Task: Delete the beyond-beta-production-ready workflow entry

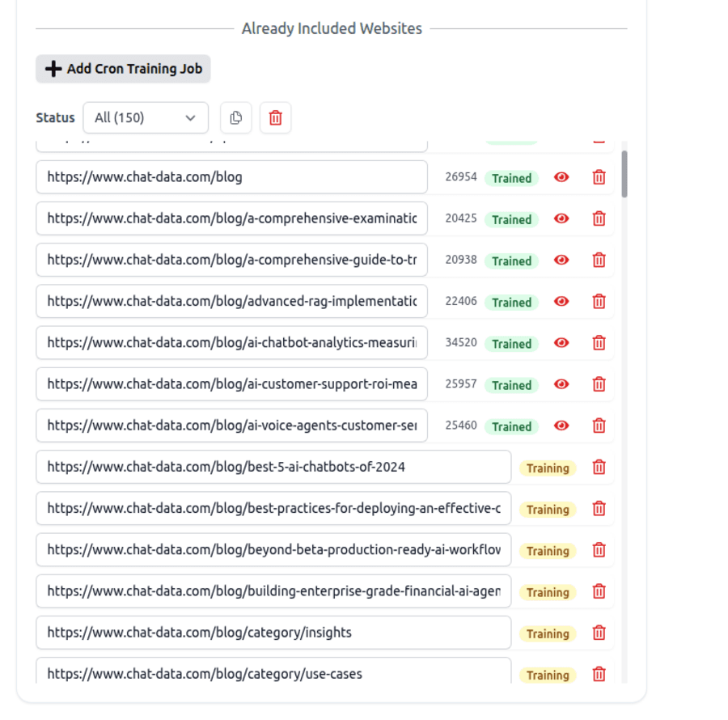Action: click(x=599, y=550)
